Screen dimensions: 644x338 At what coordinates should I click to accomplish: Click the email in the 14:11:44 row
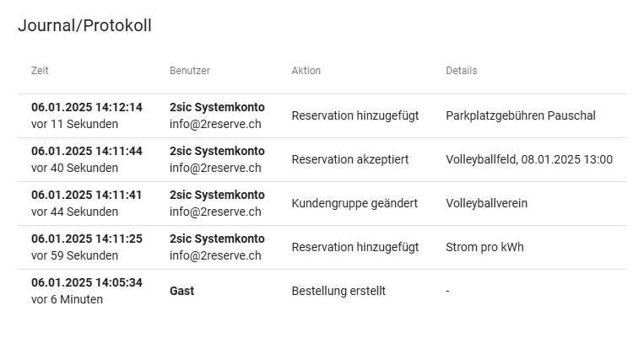click(x=214, y=168)
